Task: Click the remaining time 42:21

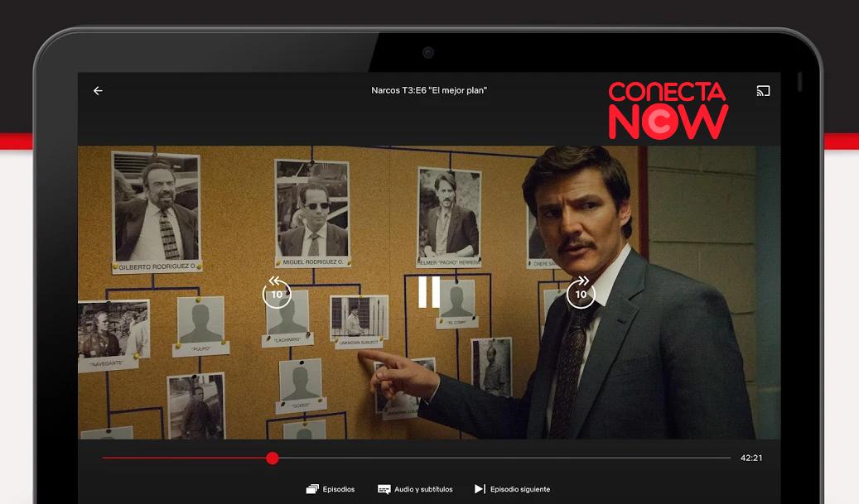Action: point(751,458)
